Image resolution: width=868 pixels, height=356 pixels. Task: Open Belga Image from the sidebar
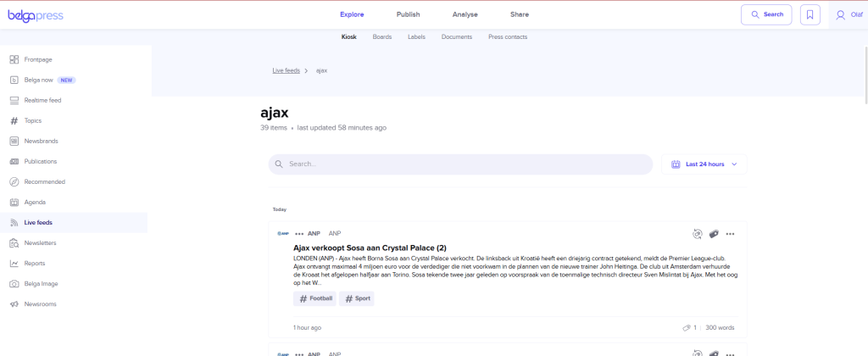tap(41, 284)
